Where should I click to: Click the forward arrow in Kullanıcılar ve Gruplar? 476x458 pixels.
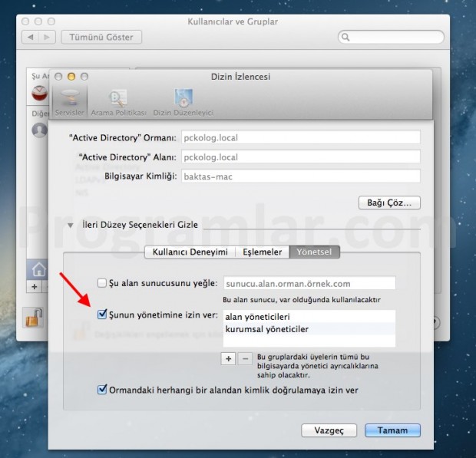tap(47, 37)
